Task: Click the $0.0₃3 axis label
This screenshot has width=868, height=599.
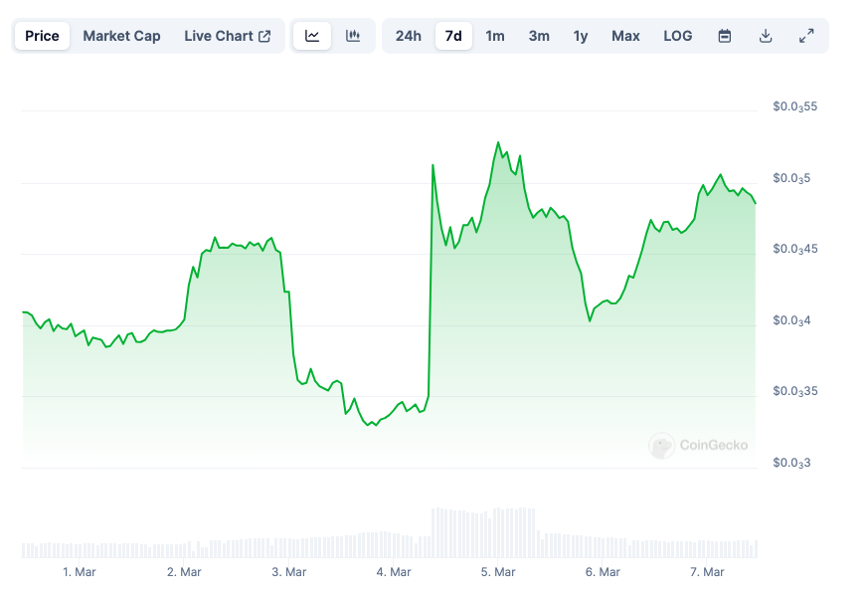Action: point(791,464)
